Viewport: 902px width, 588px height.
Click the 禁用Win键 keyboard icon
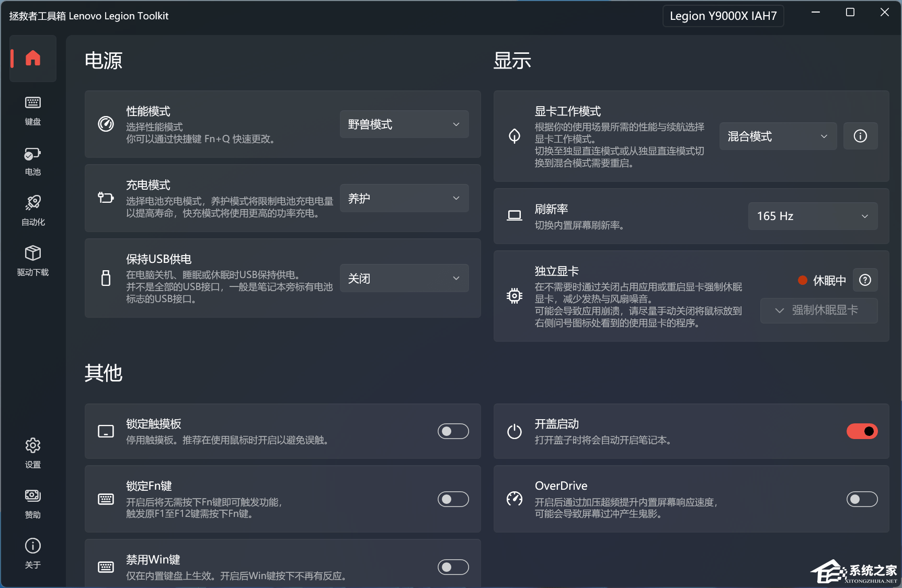pyautogui.click(x=106, y=567)
